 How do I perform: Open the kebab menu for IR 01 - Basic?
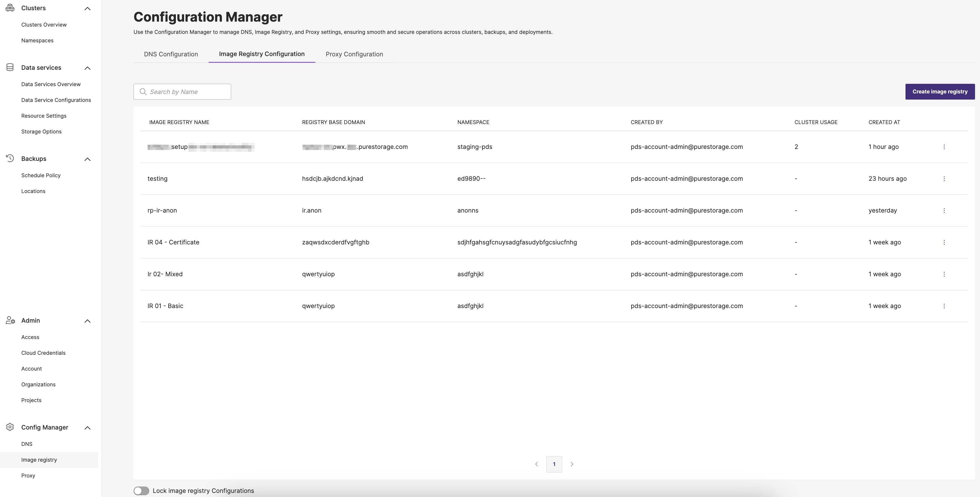pyautogui.click(x=944, y=306)
